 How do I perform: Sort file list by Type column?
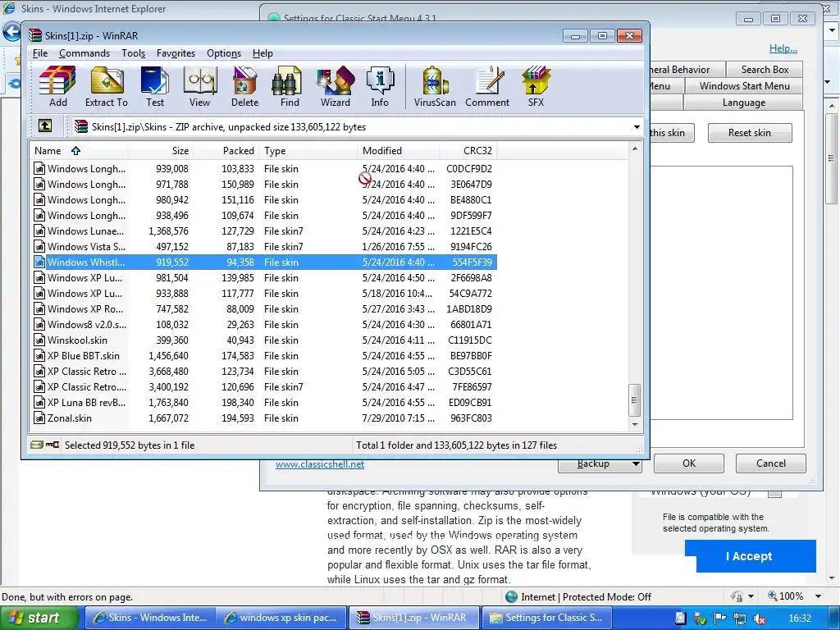pos(308,151)
